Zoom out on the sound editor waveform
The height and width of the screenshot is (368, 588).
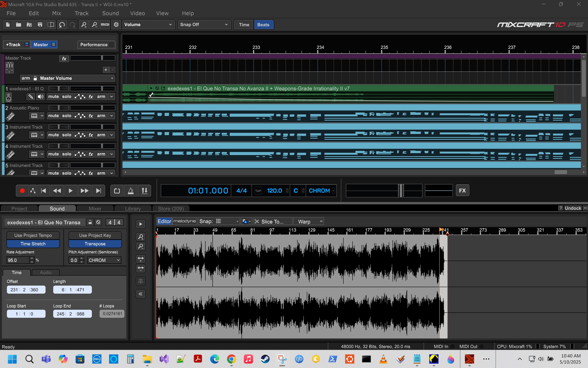(141, 246)
